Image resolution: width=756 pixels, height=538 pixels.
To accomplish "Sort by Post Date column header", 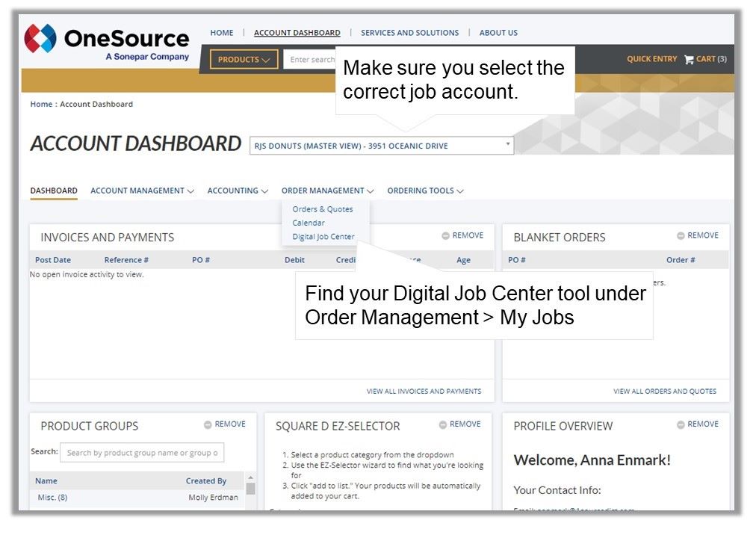I will 52,260.
